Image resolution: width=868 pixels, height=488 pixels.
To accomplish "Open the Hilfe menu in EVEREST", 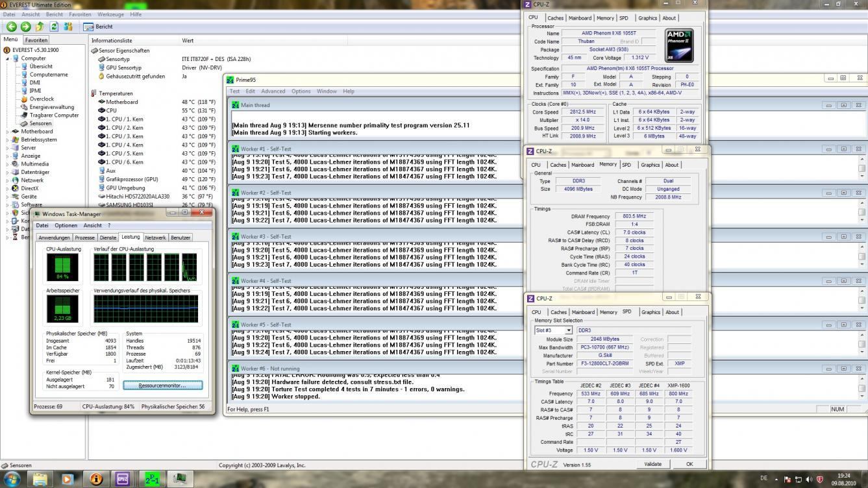I will [136, 14].
